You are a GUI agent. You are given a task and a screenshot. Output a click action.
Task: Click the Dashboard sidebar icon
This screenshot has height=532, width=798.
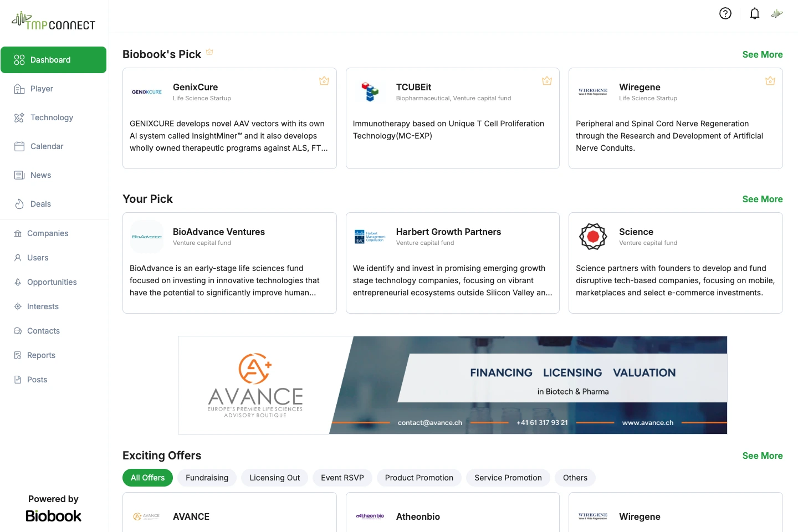(19, 60)
